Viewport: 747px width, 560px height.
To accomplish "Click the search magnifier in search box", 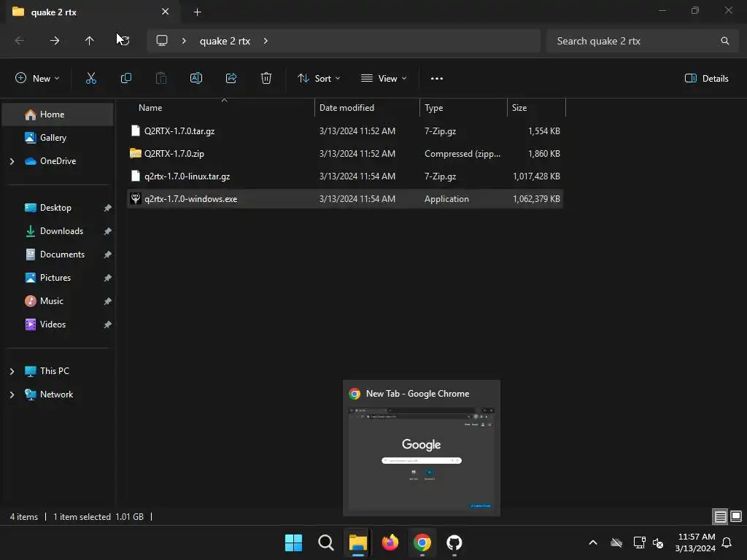I will [x=724, y=41].
